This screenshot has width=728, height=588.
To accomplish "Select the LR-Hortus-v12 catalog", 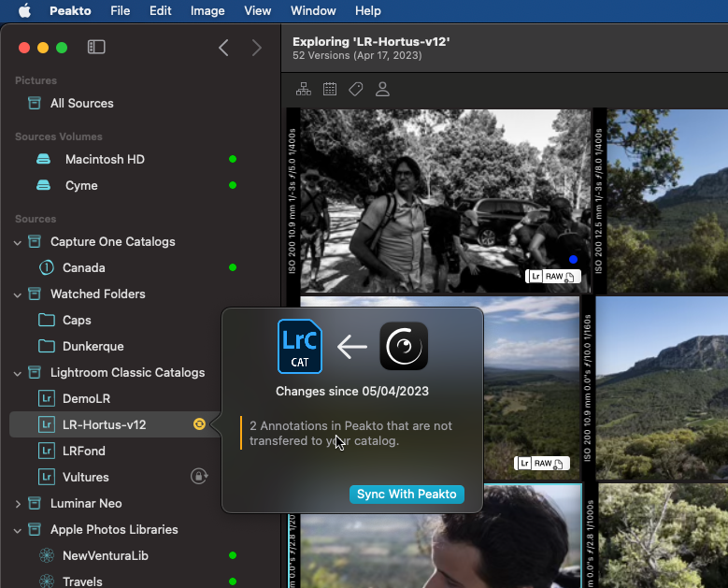I will (x=115, y=424).
